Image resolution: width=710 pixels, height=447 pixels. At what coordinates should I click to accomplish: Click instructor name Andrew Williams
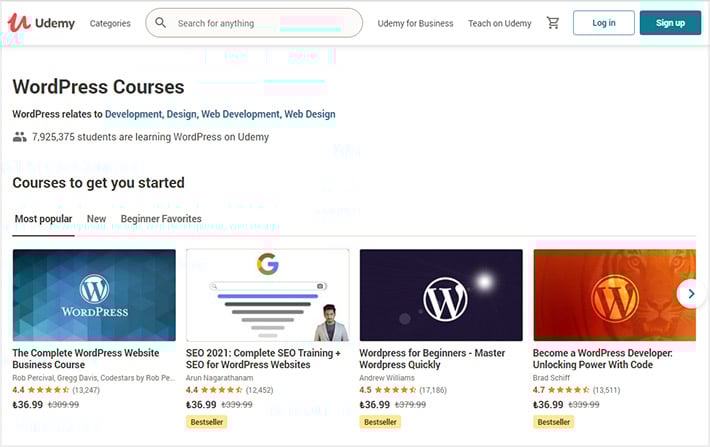tap(387, 378)
